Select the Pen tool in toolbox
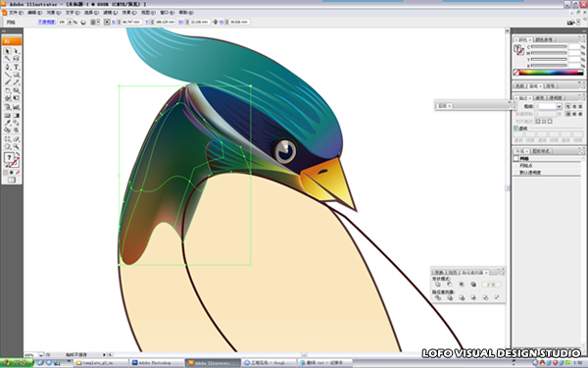588x368 pixels. click(8, 67)
